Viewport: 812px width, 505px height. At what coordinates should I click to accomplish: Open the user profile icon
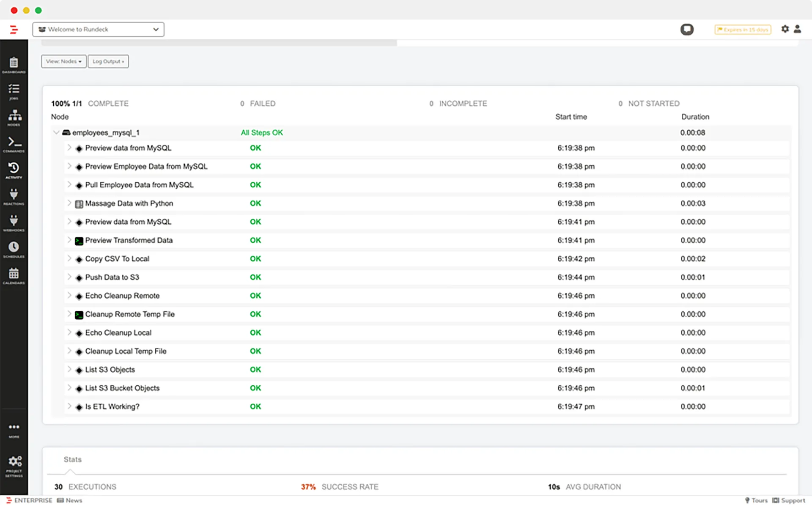[x=797, y=29]
